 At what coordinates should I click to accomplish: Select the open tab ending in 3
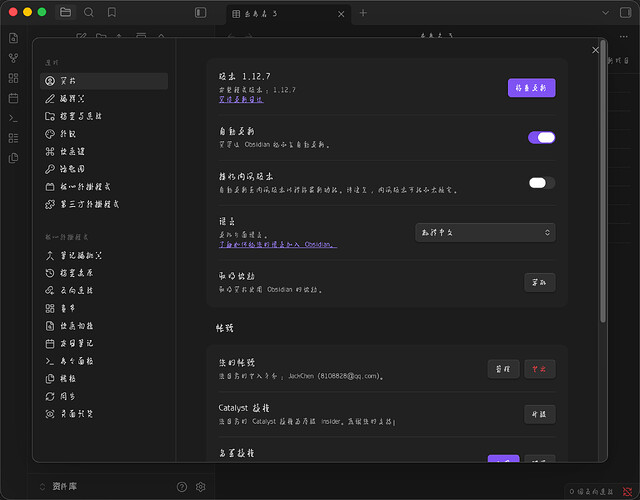click(x=289, y=14)
